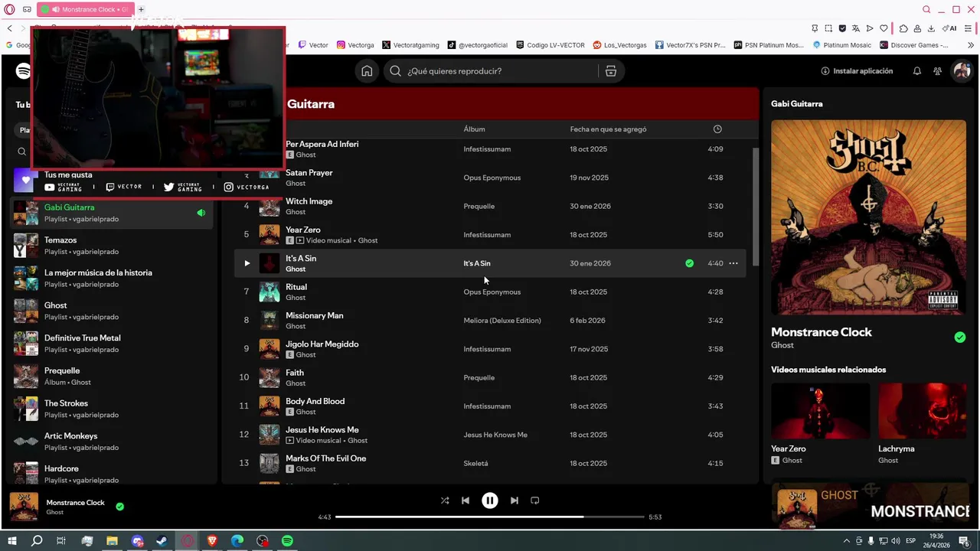
Task: Open the profile avatar menu
Action: (x=961, y=71)
